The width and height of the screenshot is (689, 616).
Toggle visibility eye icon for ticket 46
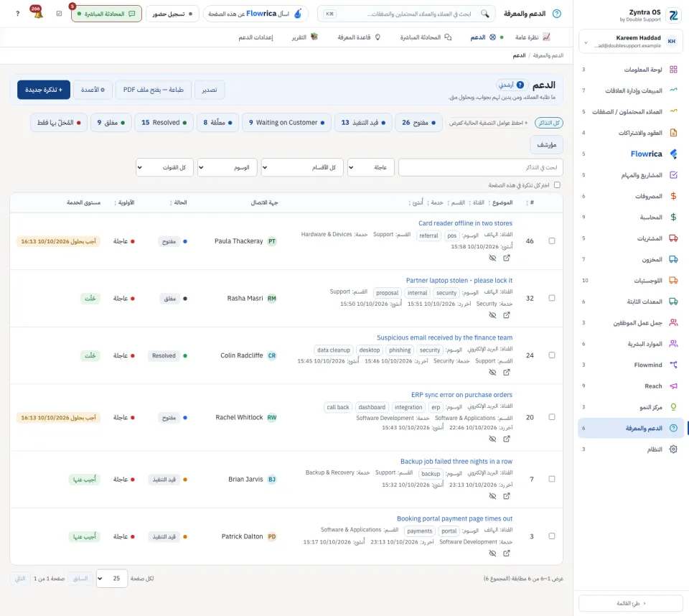point(492,258)
